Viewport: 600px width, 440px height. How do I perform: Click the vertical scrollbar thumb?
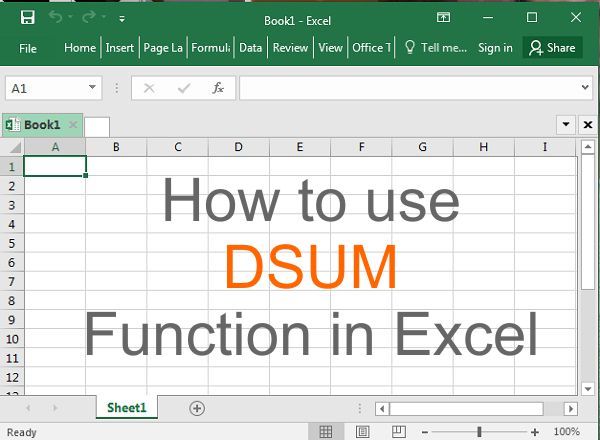click(588, 222)
